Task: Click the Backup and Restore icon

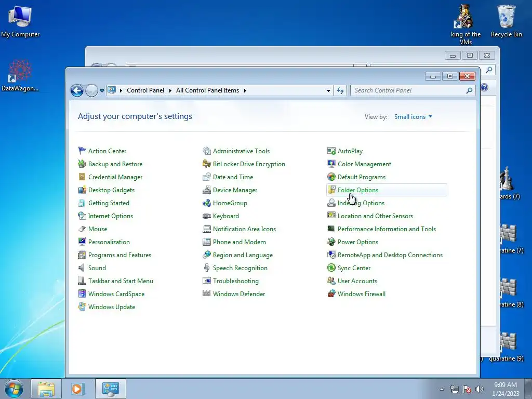Action: 82,164
